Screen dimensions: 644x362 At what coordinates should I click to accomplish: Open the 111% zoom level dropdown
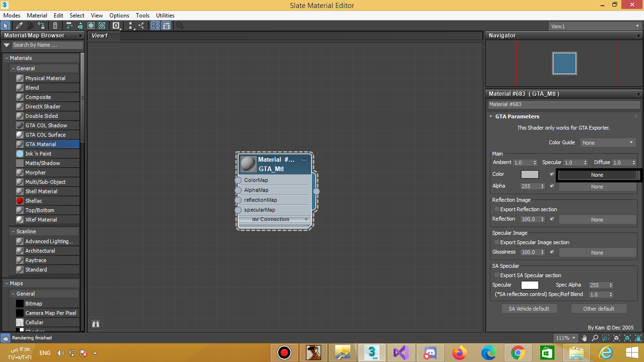point(565,338)
